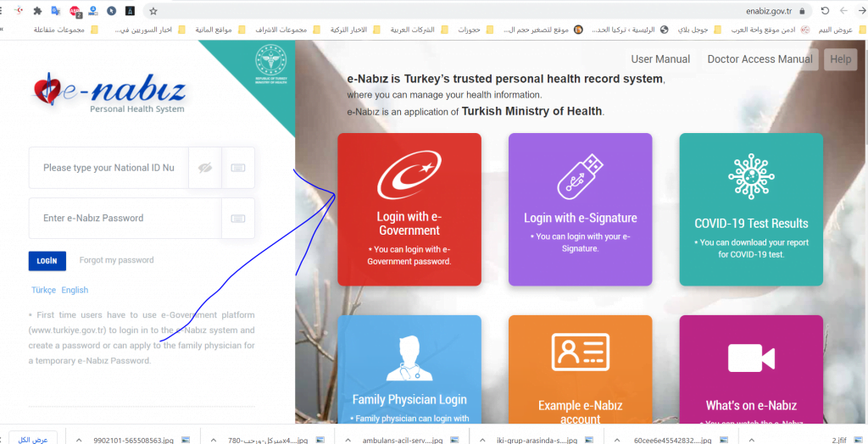Click the Ministry of Health emblem

click(271, 63)
